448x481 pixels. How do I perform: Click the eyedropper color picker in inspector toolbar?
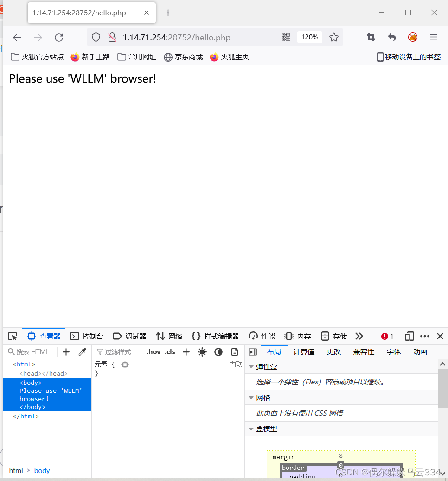point(82,351)
